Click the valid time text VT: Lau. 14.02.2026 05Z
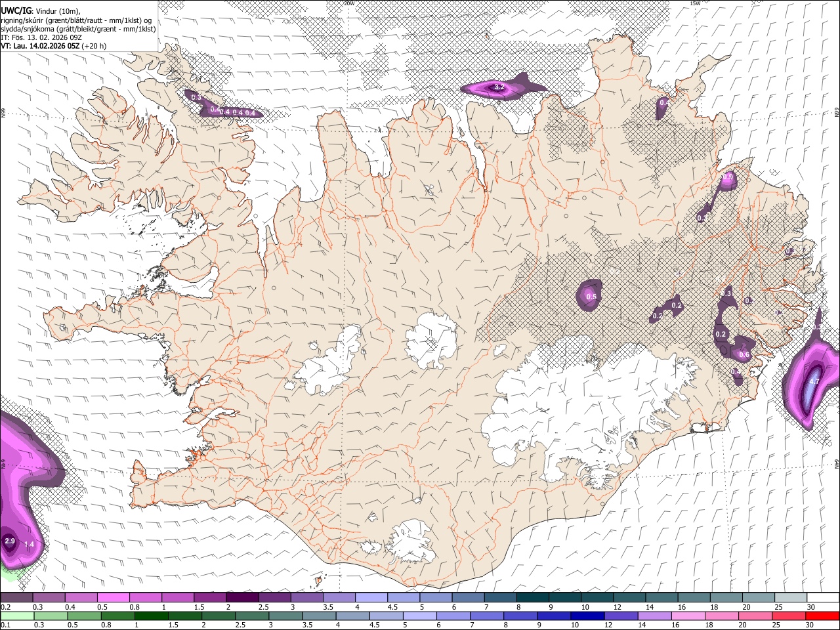The width and height of the screenshot is (840, 630). point(41,46)
